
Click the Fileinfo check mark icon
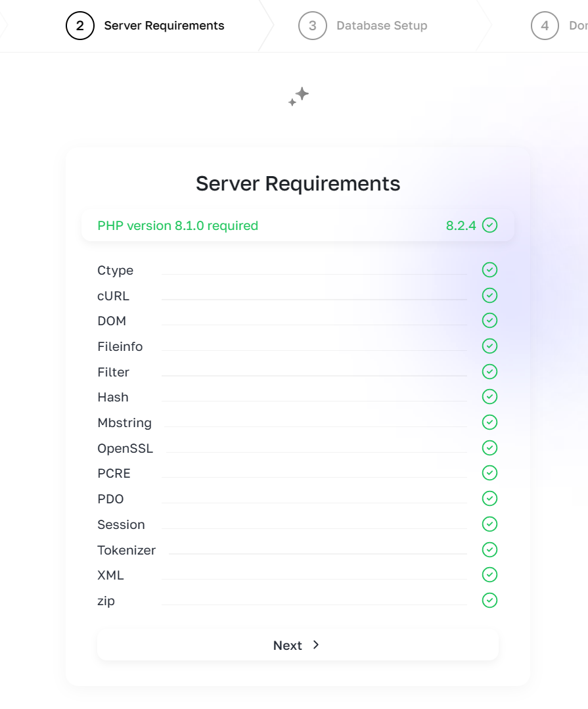pos(489,346)
